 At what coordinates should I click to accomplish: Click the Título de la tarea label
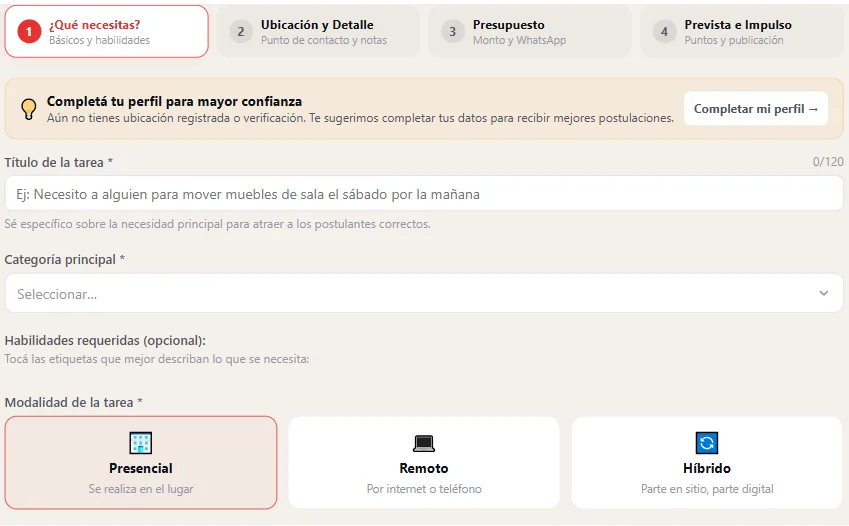tap(58, 162)
